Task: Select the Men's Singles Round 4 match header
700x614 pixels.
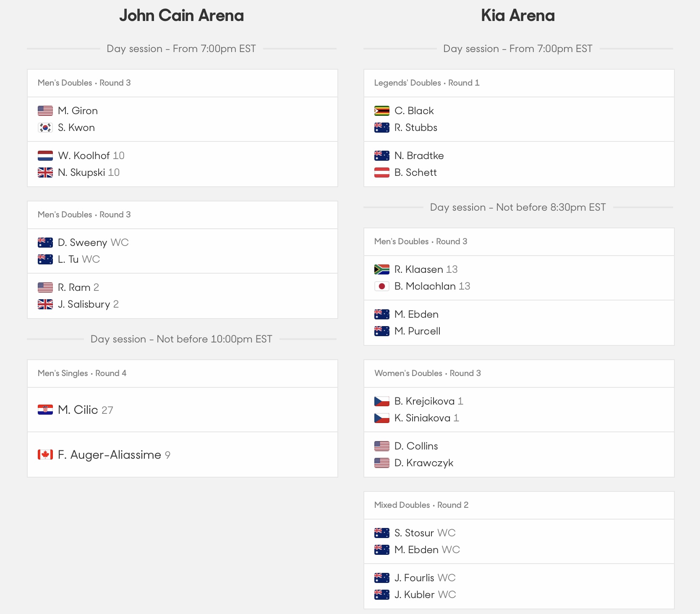Action: coord(182,374)
